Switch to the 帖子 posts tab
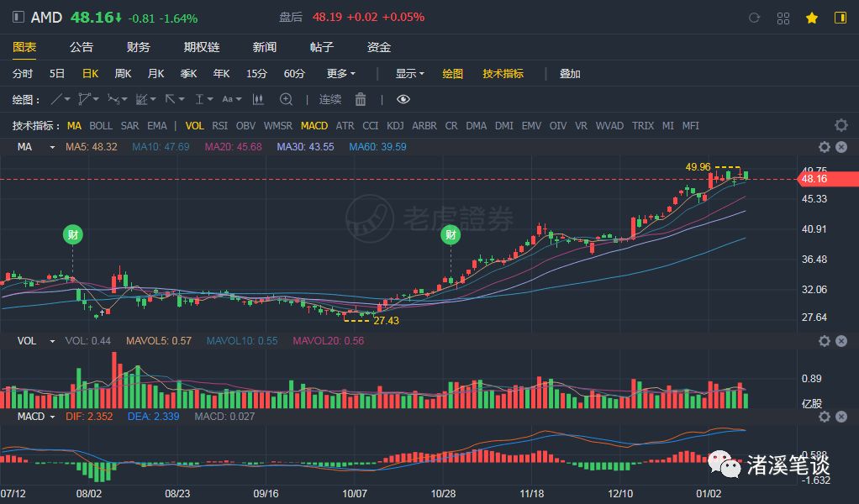This screenshot has width=859, height=504. pyautogui.click(x=322, y=47)
